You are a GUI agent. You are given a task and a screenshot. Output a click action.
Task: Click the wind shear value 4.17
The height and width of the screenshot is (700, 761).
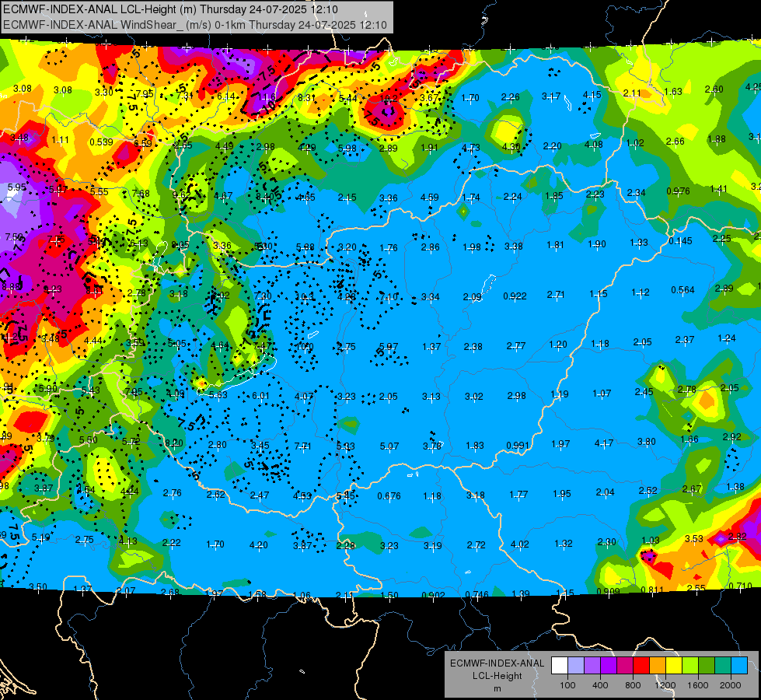604,443
